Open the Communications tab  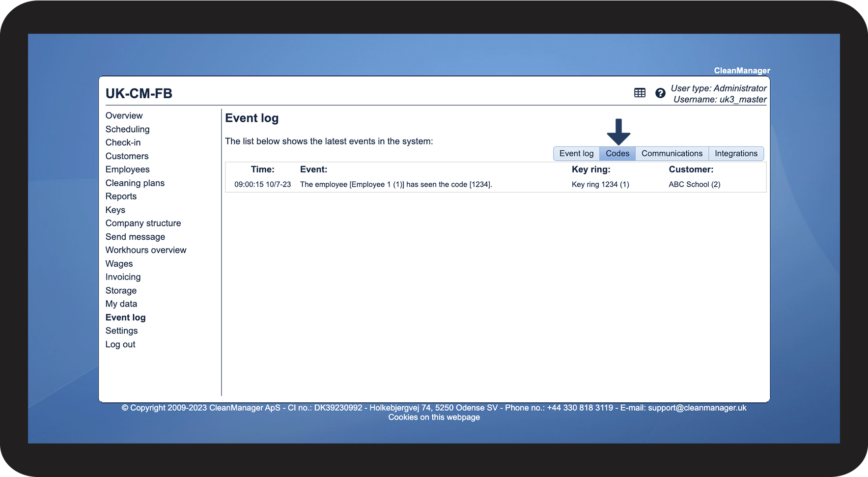click(672, 153)
